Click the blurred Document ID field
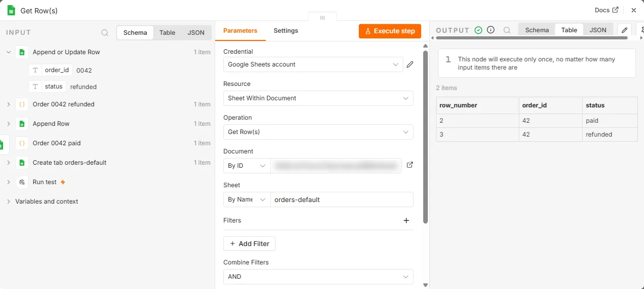Screen dimensions: 644x289 [x=336, y=166]
